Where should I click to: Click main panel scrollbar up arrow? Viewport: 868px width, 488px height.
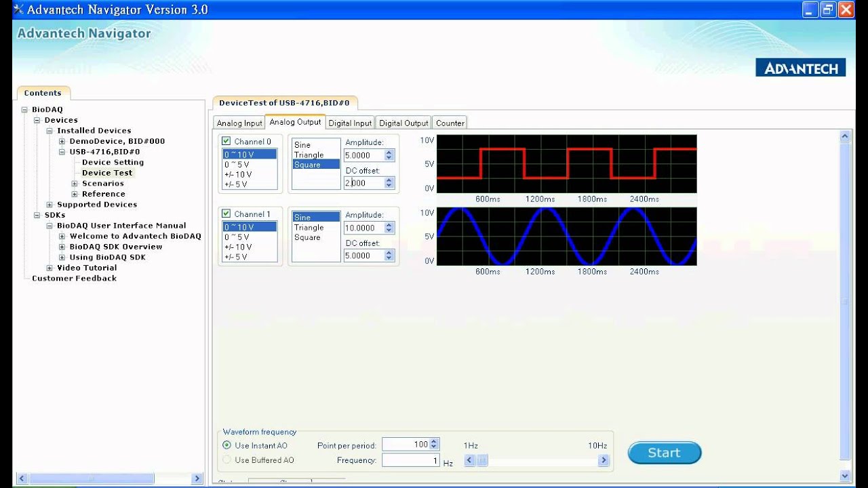[845, 136]
